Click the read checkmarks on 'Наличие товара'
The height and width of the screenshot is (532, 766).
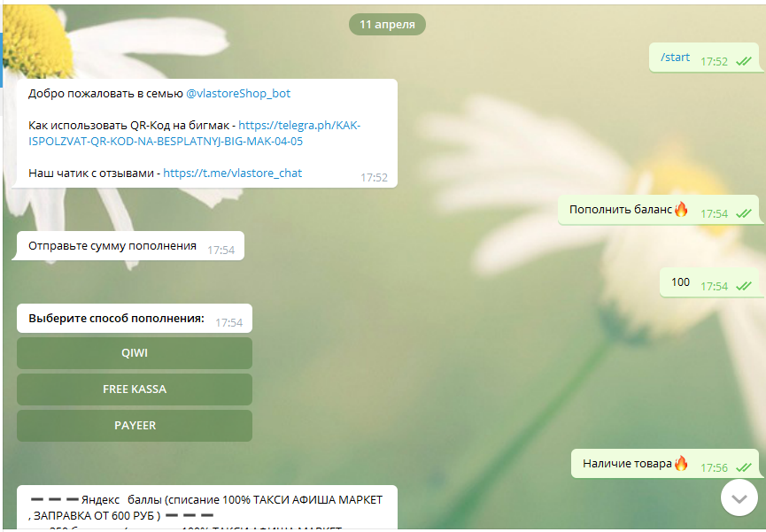744,468
